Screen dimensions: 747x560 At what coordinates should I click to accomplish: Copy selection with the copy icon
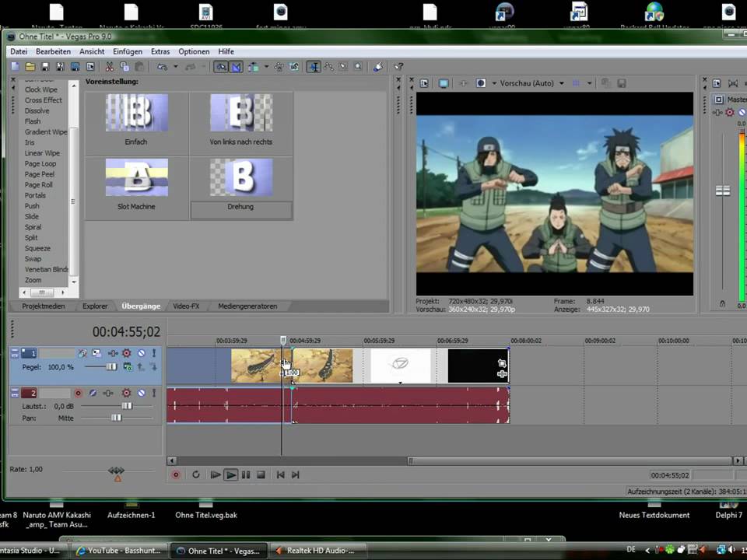coord(124,67)
